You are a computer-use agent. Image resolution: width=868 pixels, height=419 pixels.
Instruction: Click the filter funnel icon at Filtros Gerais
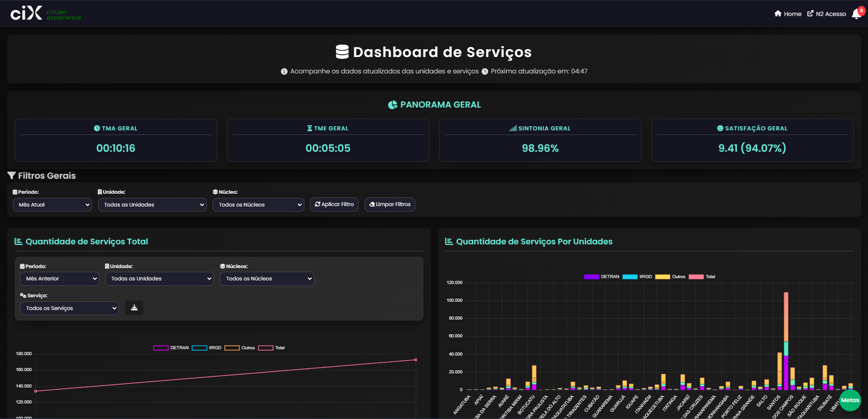(12, 176)
